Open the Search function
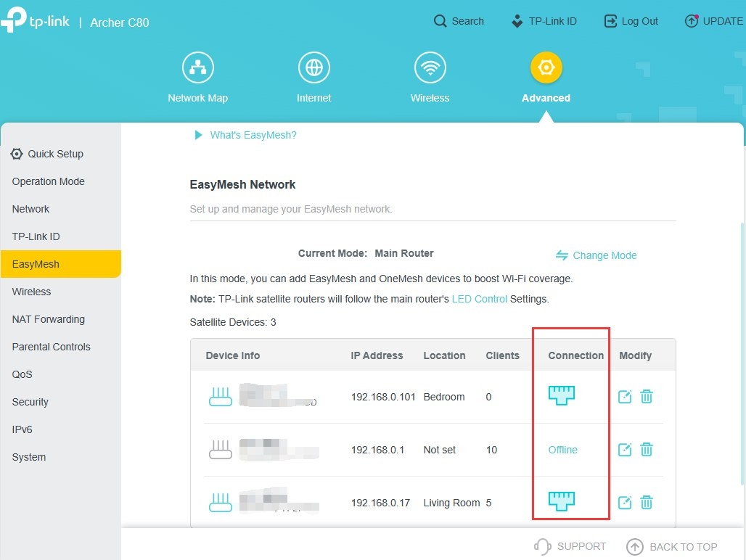The width and height of the screenshot is (746, 560). 459,21
